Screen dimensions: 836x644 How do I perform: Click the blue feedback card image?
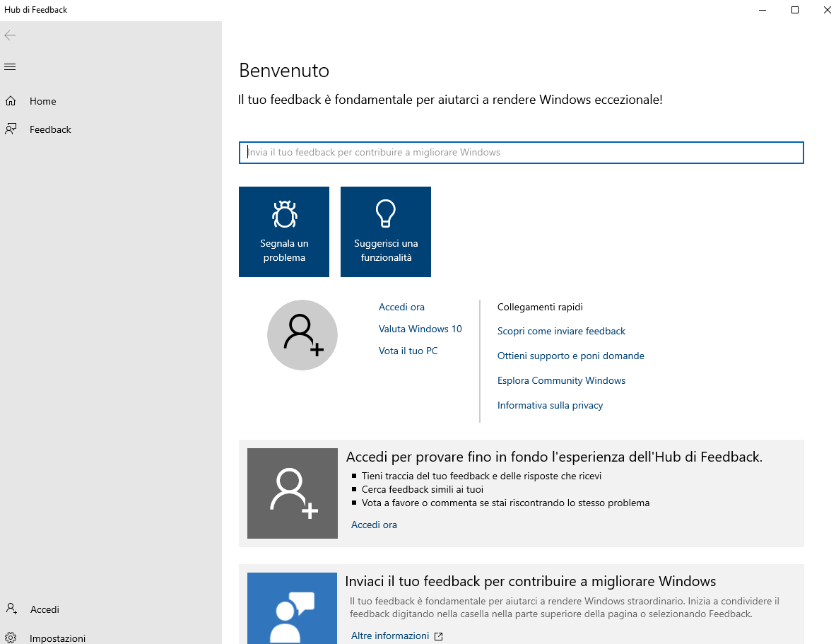(292, 608)
